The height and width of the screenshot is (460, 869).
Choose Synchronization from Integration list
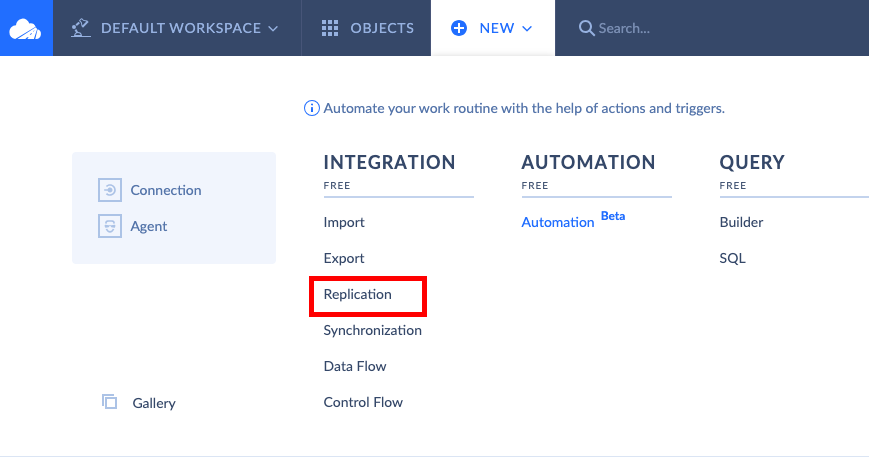(x=372, y=330)
